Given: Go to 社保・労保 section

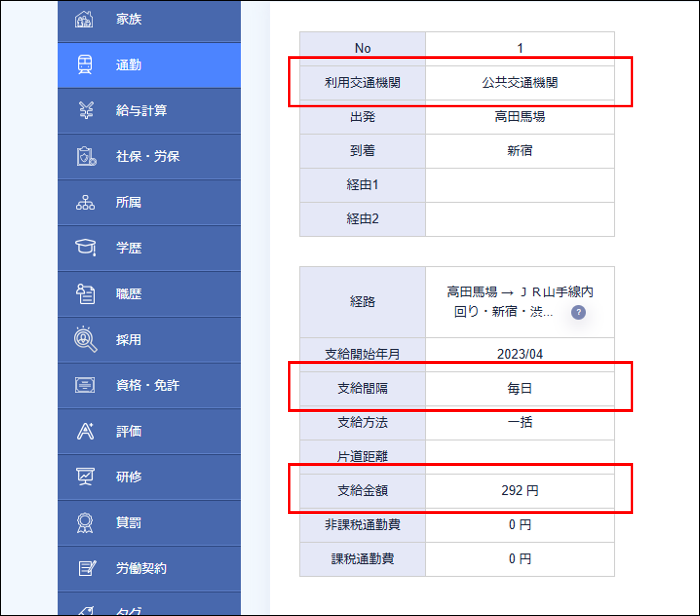Looking at the screenshot, I should point(149,156).
